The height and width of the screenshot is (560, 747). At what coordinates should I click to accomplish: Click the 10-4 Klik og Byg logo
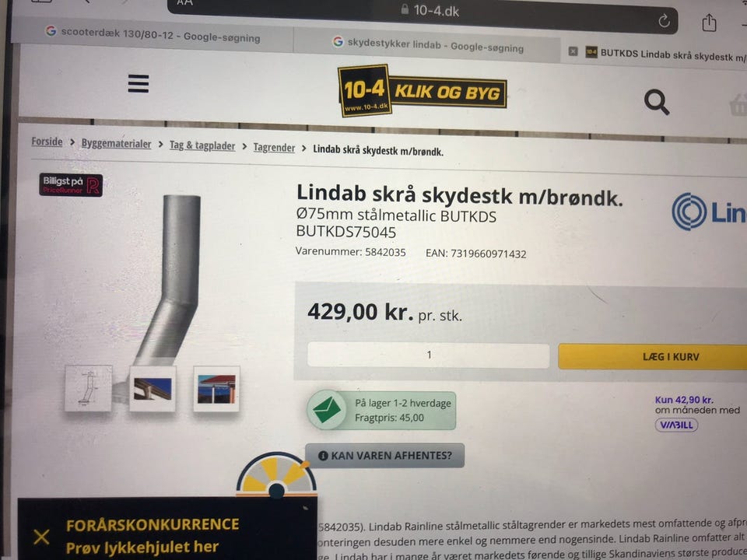click(x=422, y=90)
